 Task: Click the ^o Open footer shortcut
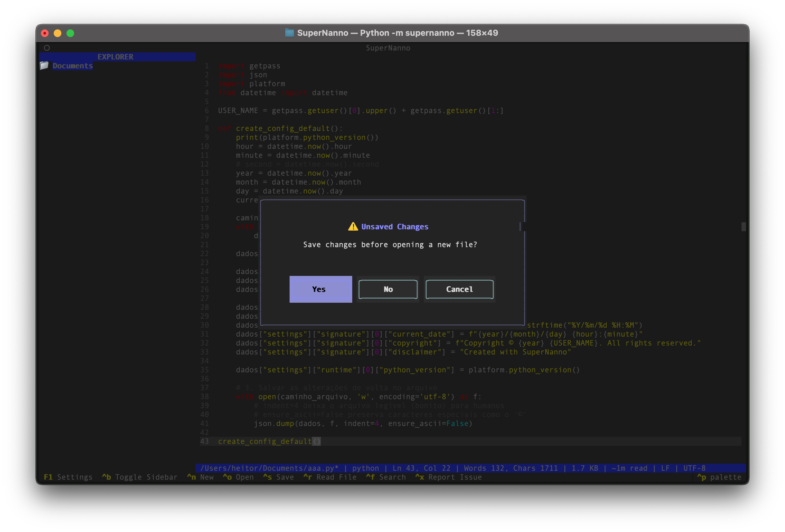238,477
